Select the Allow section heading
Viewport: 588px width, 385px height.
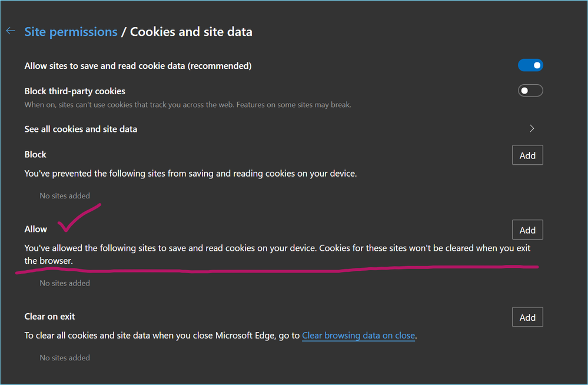tap(36, 229)
